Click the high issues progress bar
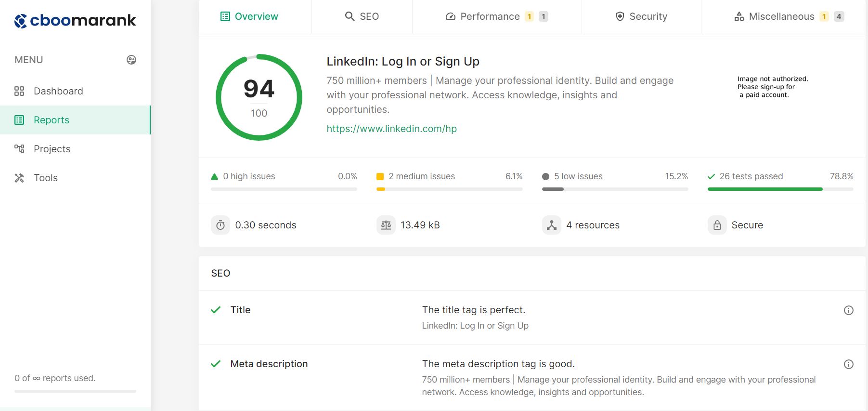Viewport: 868px width, 411px height. [x=284, y=189]
